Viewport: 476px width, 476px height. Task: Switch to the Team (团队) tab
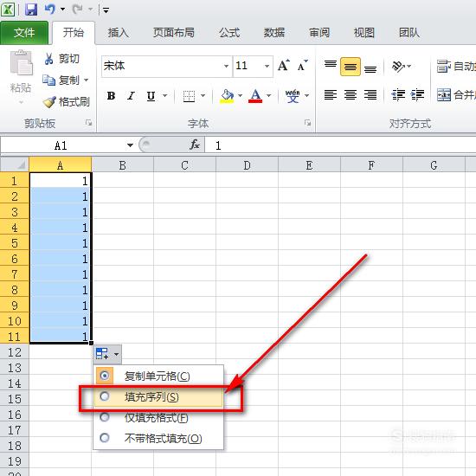click(408, 33)
